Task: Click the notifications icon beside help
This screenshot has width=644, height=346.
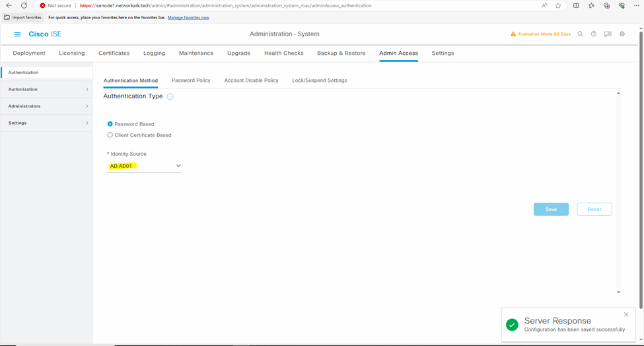Action: click(608, 34)
